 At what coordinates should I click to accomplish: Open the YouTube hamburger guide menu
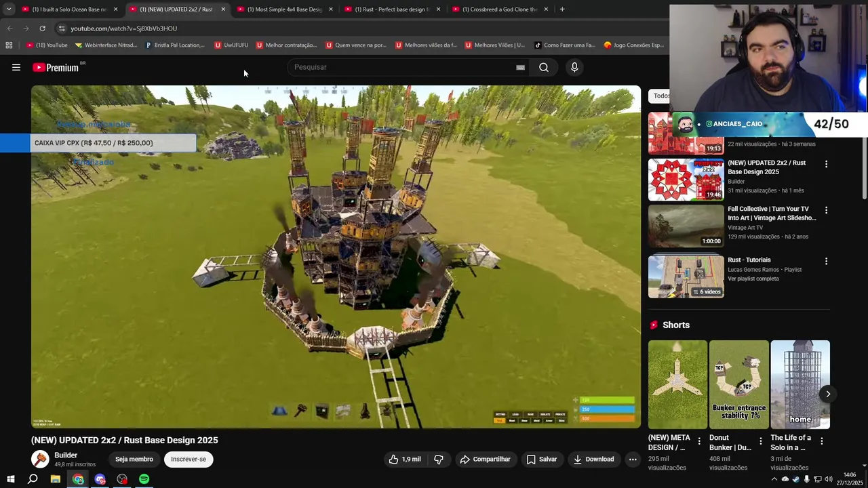click(x=16, y=67)
